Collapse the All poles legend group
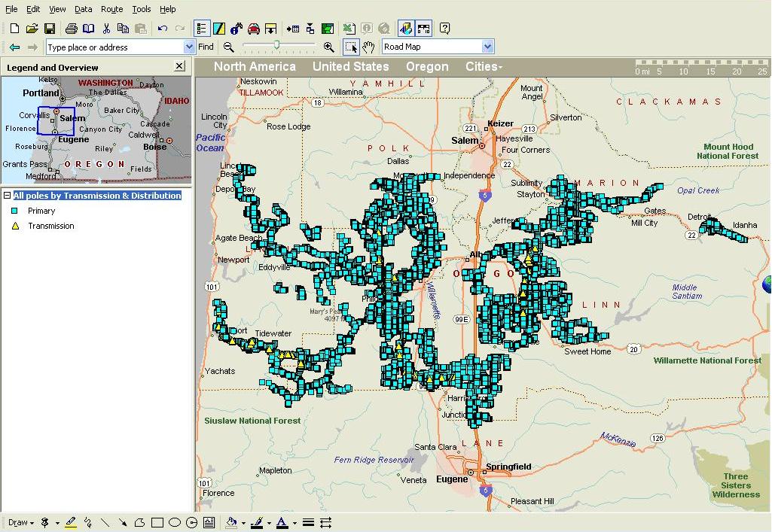Viewport: 772px width, 532px height. (7, 196)
